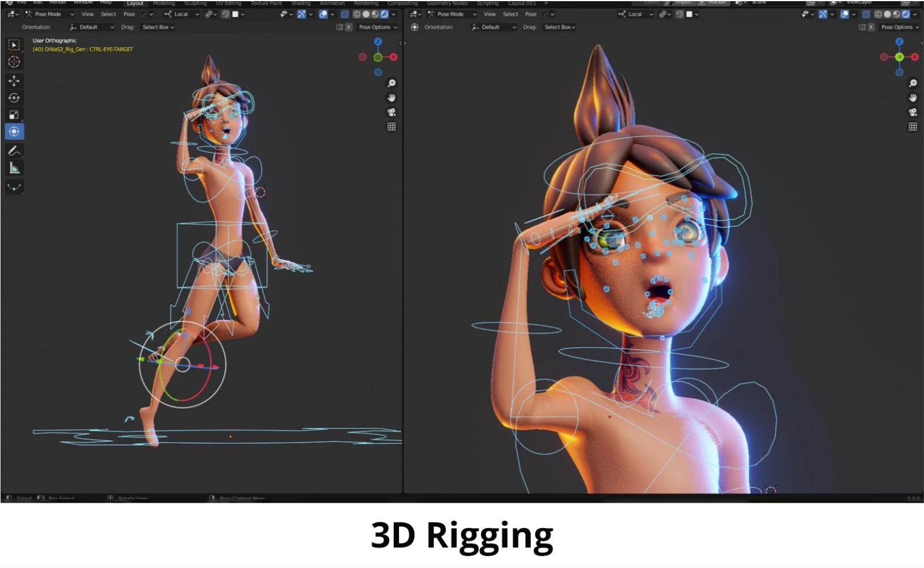Set solid shading in left viewport
924x568 pixels.
(x=366, y=14)
